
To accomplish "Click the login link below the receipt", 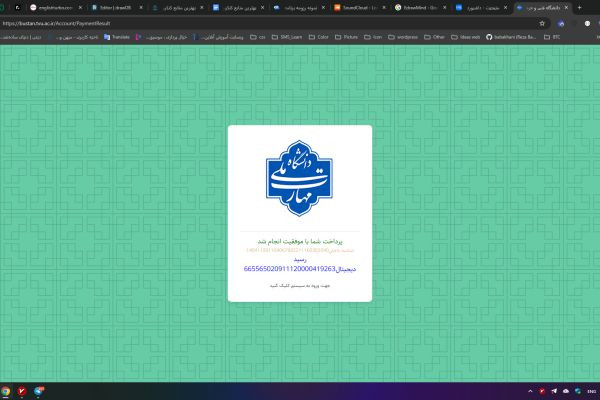I will coord(299,285).
